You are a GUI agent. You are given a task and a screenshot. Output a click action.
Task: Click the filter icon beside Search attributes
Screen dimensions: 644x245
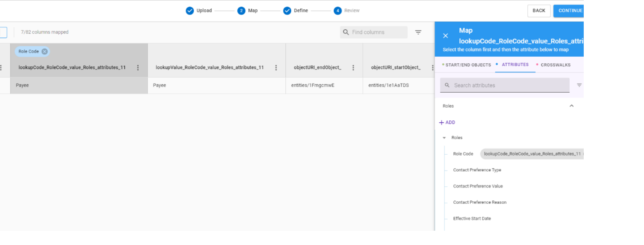pyautogui.click(x=579, y=85)
